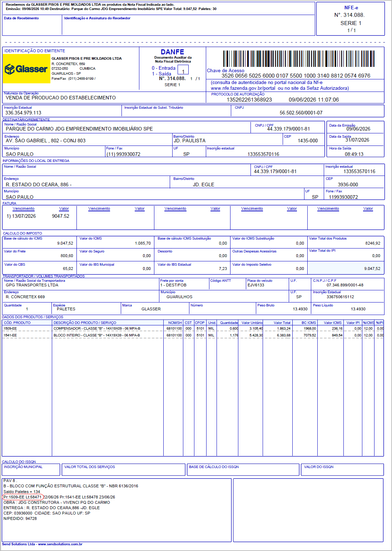Image resolution: width=392 pixels, height=551 pixels.
Task: Select vehicle plate EJV6133
Action: (256, 285)
